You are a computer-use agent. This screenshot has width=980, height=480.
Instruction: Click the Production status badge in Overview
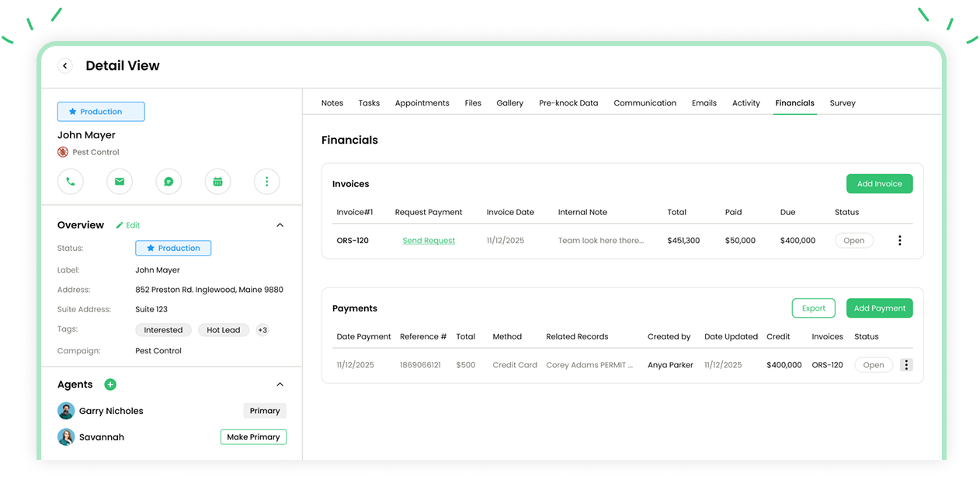tap(173, 249)
